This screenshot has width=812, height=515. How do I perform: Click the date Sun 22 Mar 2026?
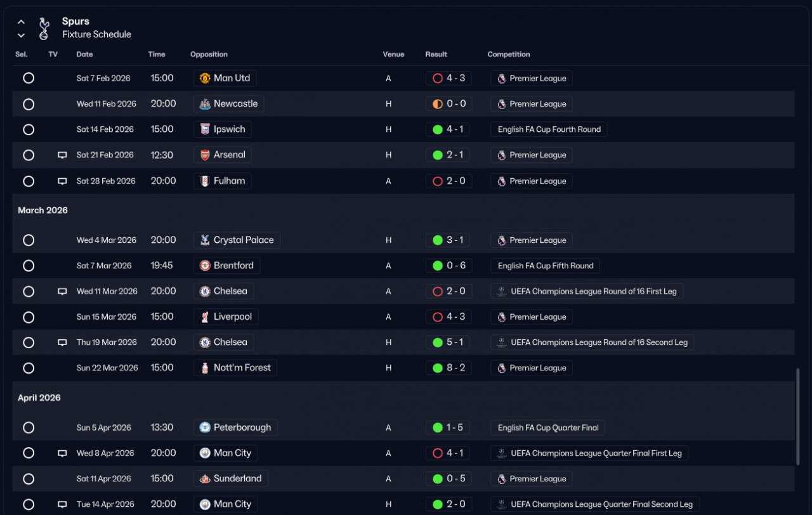[x=107, y=368]
